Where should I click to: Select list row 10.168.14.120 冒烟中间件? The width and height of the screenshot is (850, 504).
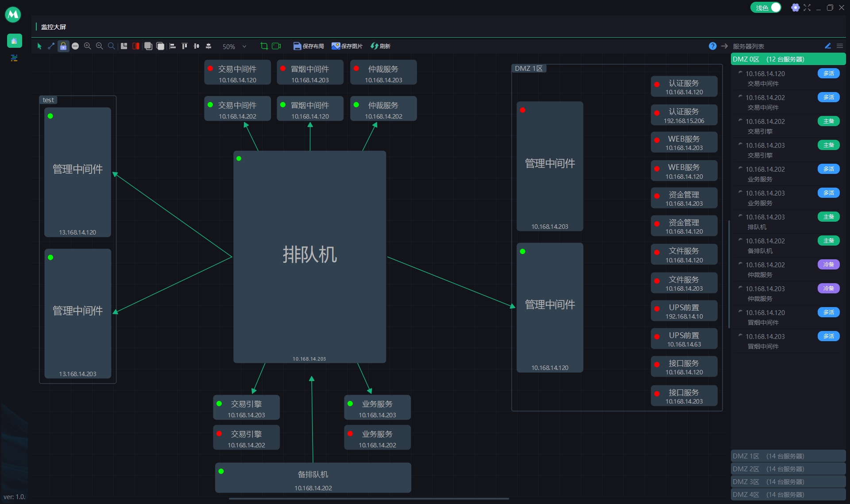788,317
